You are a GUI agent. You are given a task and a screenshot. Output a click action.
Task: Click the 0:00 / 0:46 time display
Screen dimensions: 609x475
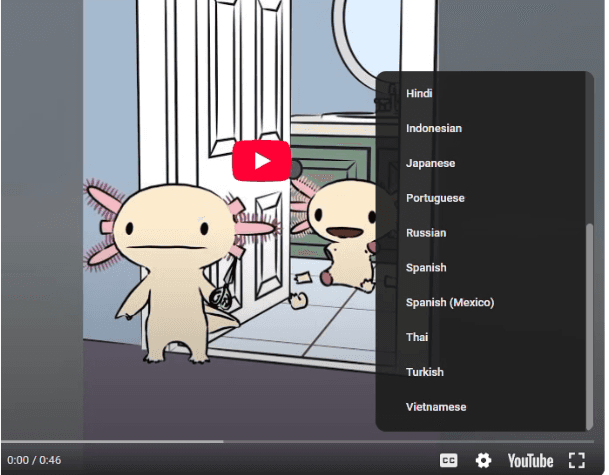coord(34,461)
